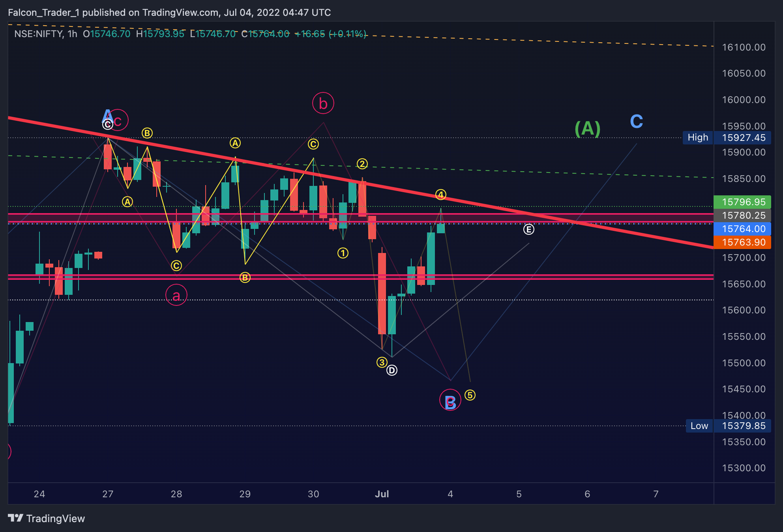Click the green (A) wave label
Screen dimensions: 783x532
point(588,129)
